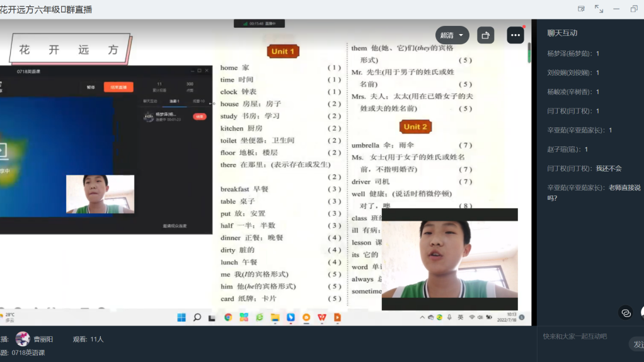
Task: Open the three-dots more options button
Action: pyautogui.click(x=515, y=35)
